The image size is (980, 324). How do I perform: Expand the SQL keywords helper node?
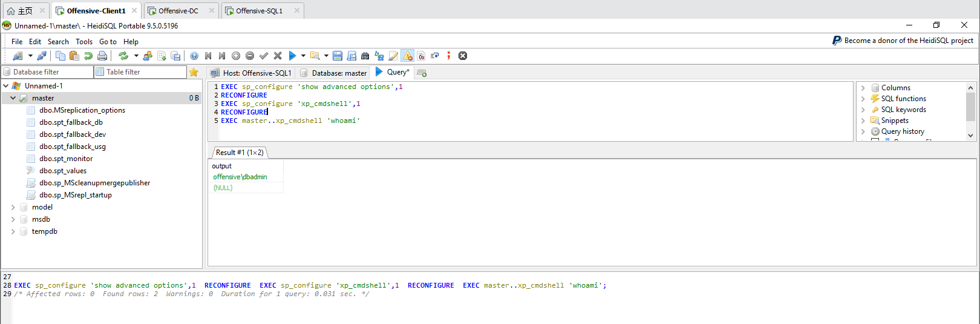863,110
